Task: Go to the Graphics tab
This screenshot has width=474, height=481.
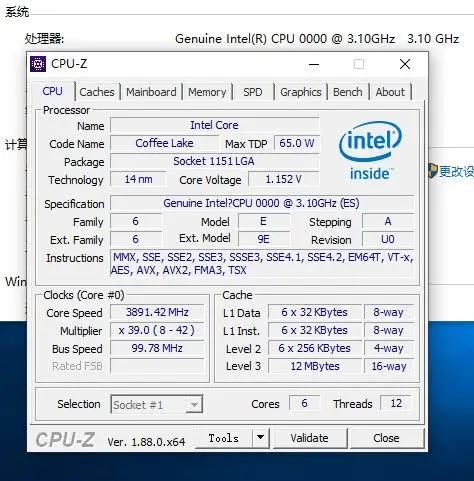Action: [x=301, y=92]
